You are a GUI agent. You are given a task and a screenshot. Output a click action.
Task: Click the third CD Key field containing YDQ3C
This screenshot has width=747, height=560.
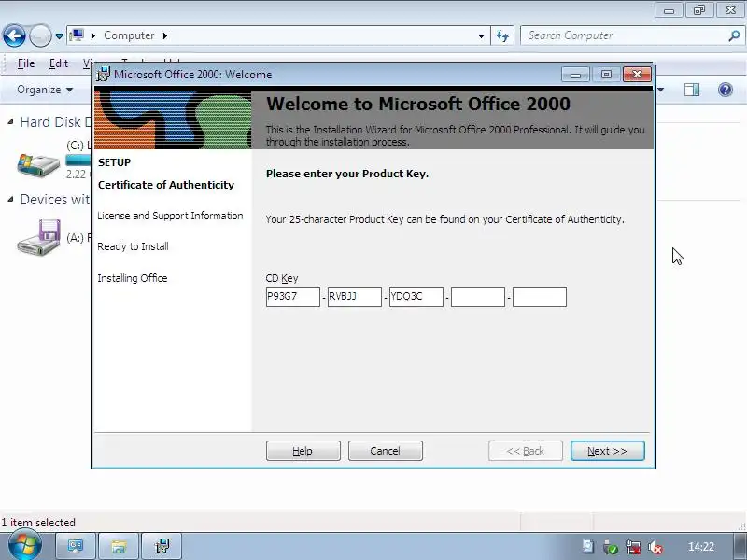tap(416, 297)
